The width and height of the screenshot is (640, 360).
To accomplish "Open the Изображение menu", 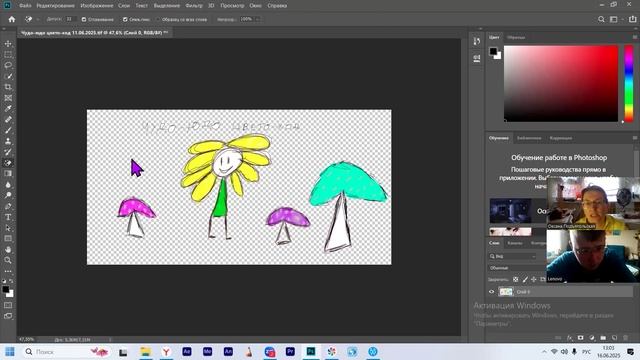I will pos(97,6).
